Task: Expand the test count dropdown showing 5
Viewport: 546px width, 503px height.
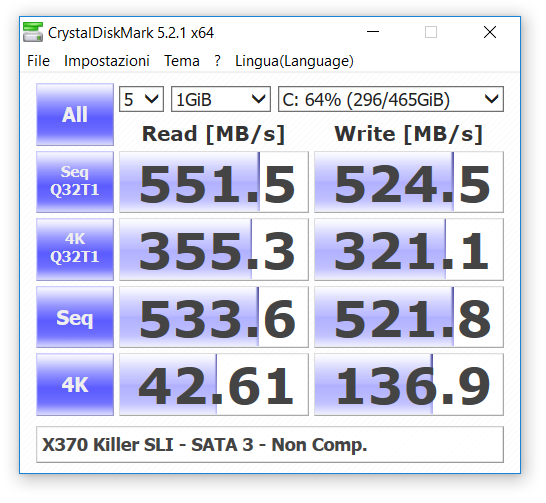Action: (x=141, y=99)
